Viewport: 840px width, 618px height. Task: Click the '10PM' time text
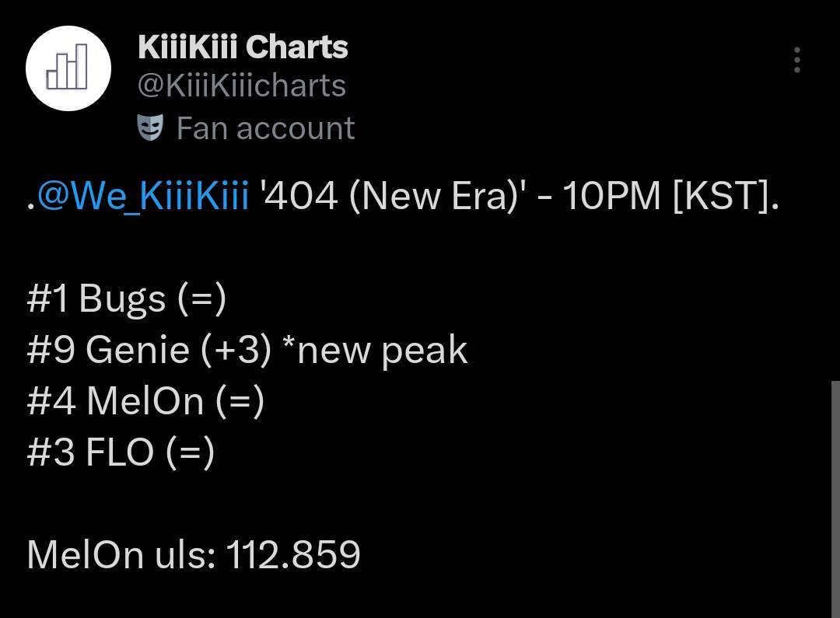tap(611, 197)
